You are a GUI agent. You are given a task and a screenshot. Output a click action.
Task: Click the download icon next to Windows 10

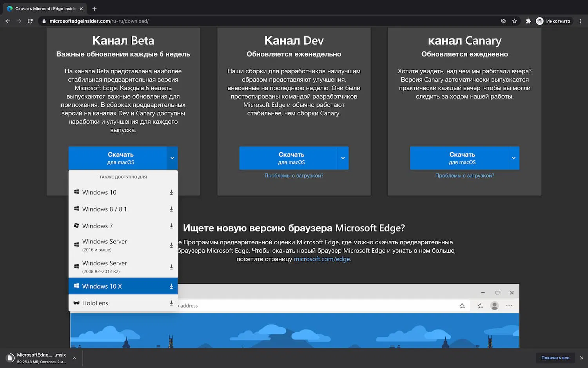[171, 192]
